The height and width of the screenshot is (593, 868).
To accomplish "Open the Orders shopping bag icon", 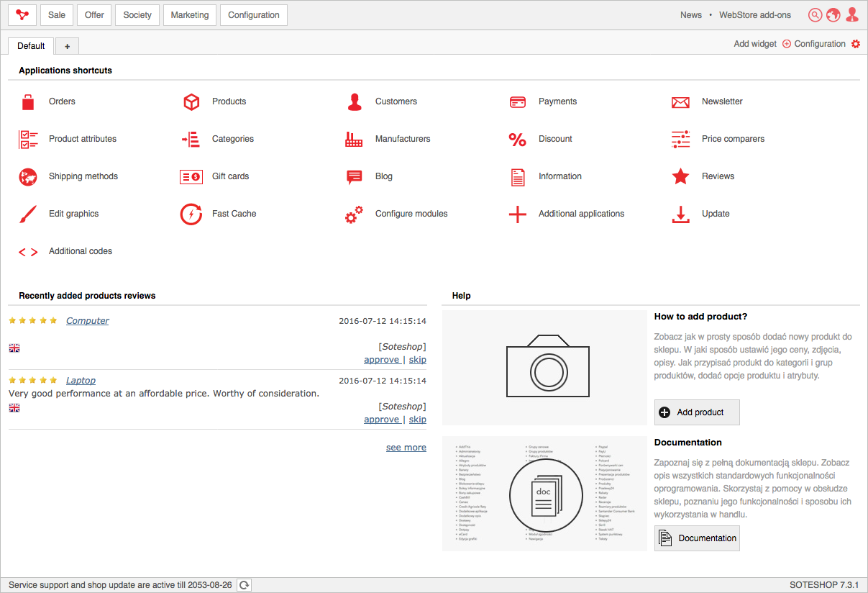I will pyautogui.click(x=28, y=102).
